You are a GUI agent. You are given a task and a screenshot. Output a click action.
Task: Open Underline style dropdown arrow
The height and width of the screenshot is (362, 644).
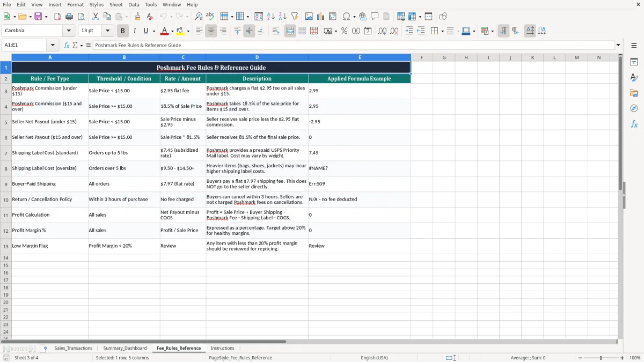pos(153,31)
